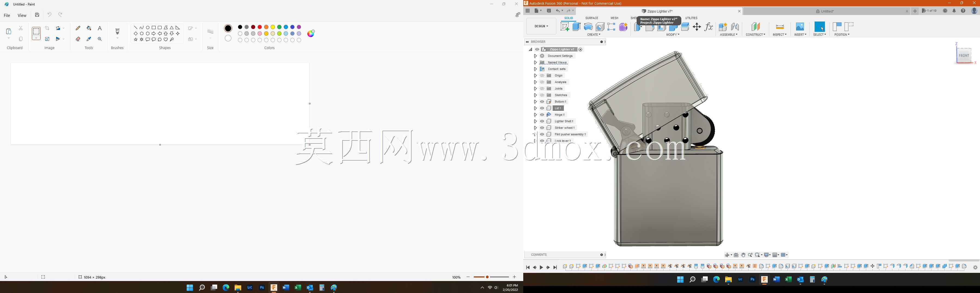
Task: Select the Text tool in Paint
Action: click(x=100, y=28)
